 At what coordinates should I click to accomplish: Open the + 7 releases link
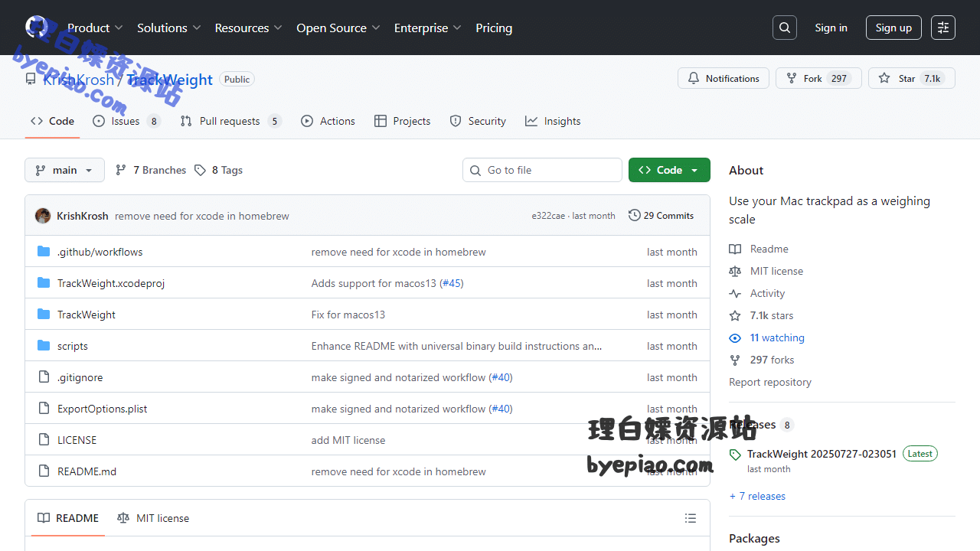tap(757, 496)
